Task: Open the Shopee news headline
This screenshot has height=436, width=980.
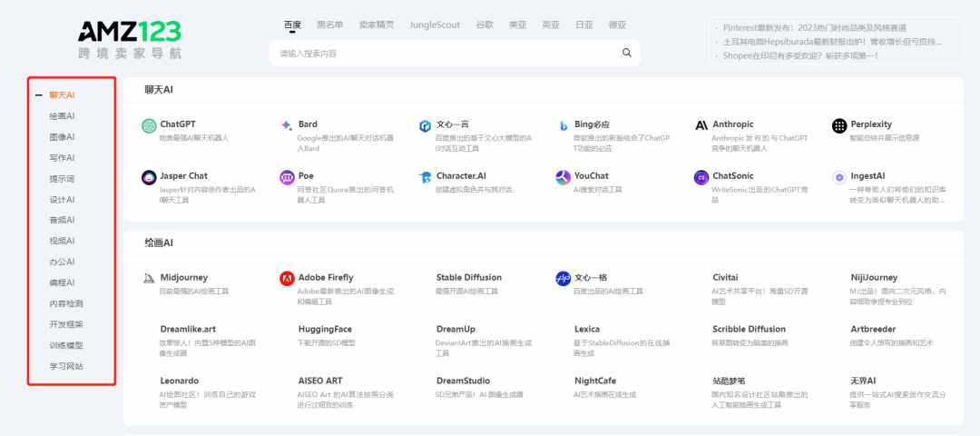Action: pos(800,55)
